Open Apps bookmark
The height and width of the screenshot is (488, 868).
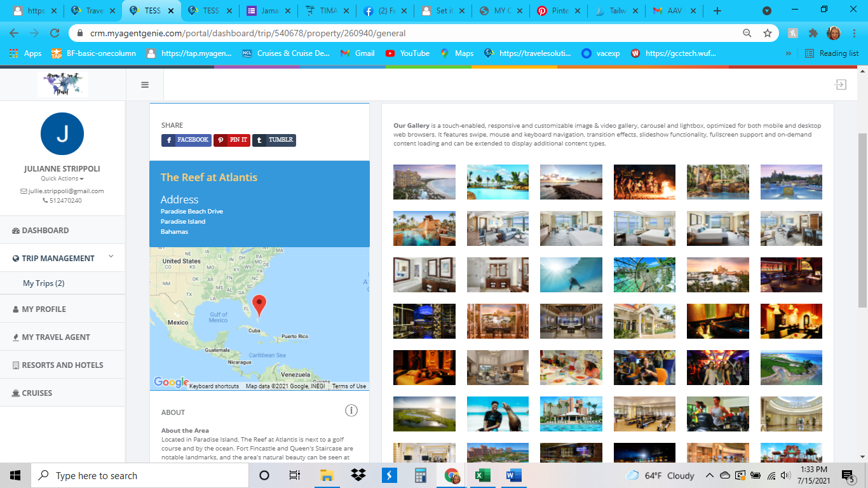(x=25, y=53)
